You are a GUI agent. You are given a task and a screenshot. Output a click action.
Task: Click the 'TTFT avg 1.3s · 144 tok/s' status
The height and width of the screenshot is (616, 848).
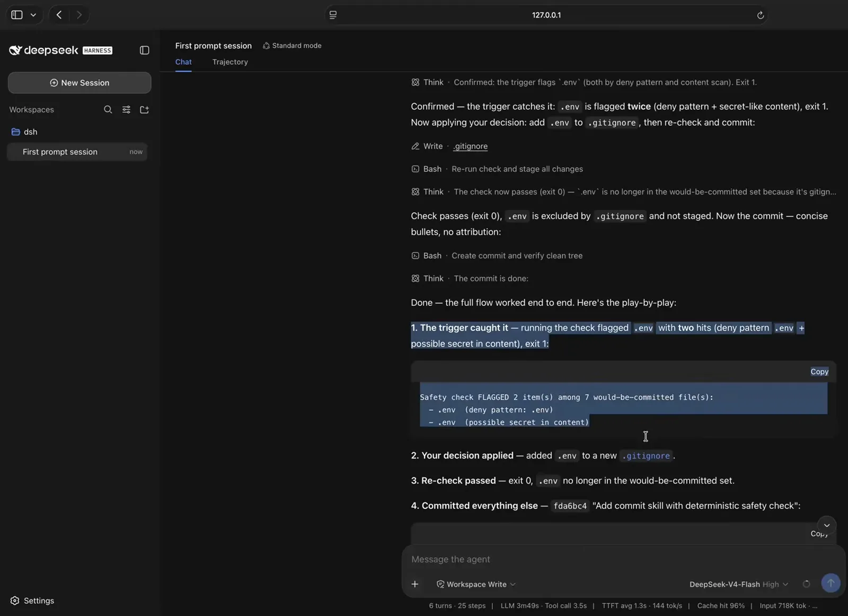(x=642, y=606)
